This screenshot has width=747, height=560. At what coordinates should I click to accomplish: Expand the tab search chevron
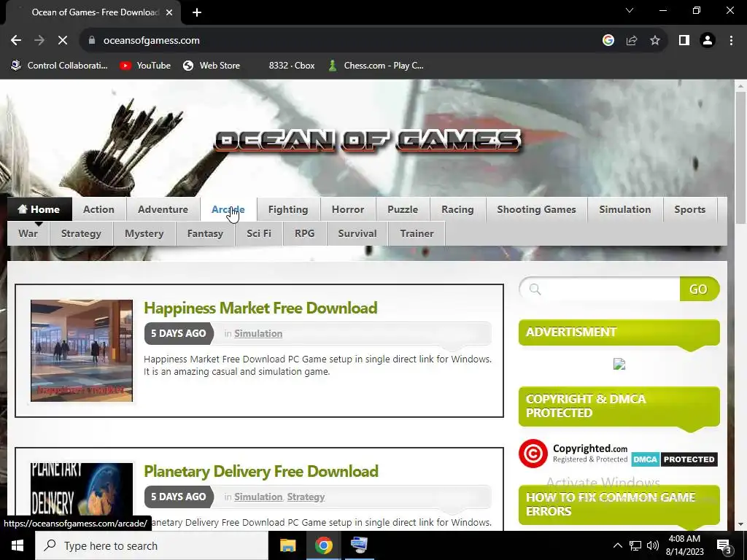coord(630,10)
